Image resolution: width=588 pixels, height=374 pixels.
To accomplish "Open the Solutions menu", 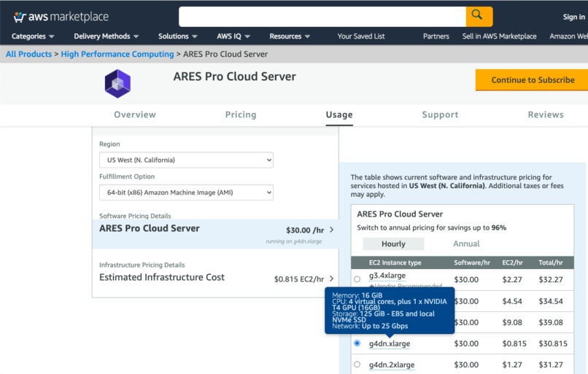I will pyautogui.click(x=177, y=36).
